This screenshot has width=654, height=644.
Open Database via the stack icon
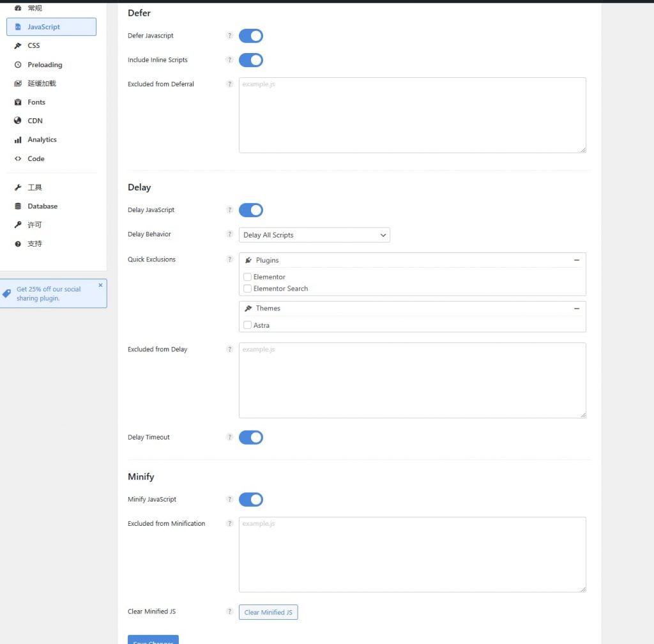(17, 206)
